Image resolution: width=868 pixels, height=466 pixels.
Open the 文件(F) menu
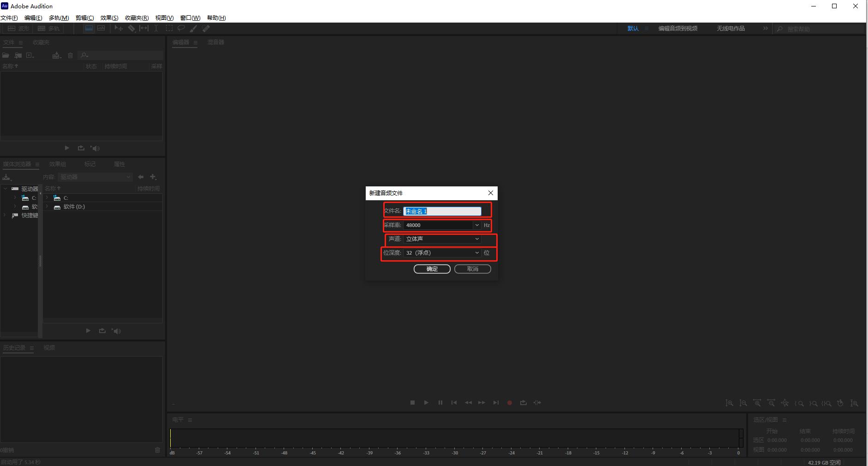pyautogui.click(x=9, y=18)
